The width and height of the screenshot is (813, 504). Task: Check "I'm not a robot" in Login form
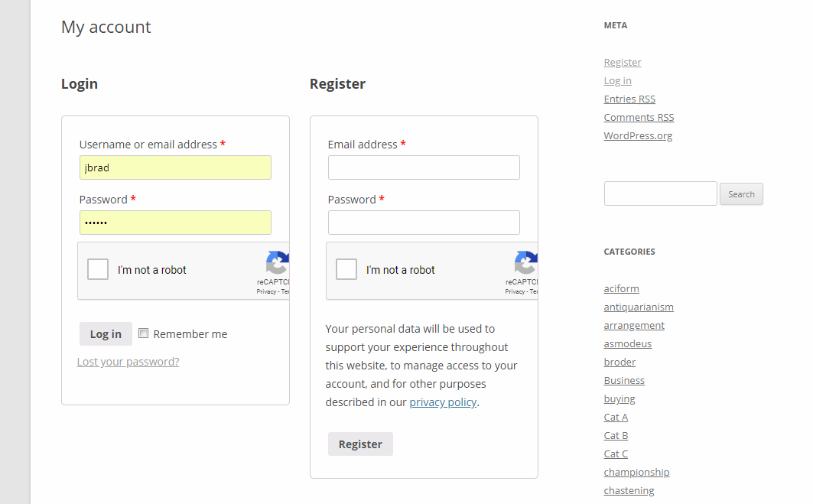click(97, 270)
